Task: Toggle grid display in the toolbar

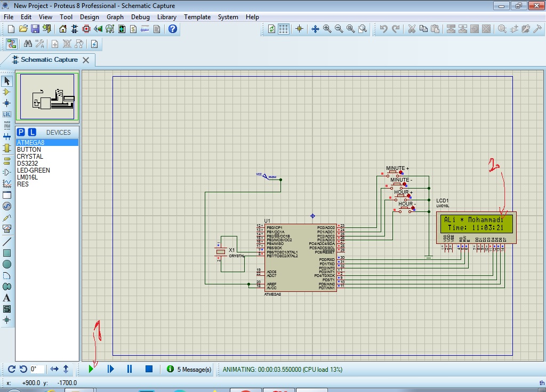Action: (x=284, y=29)
